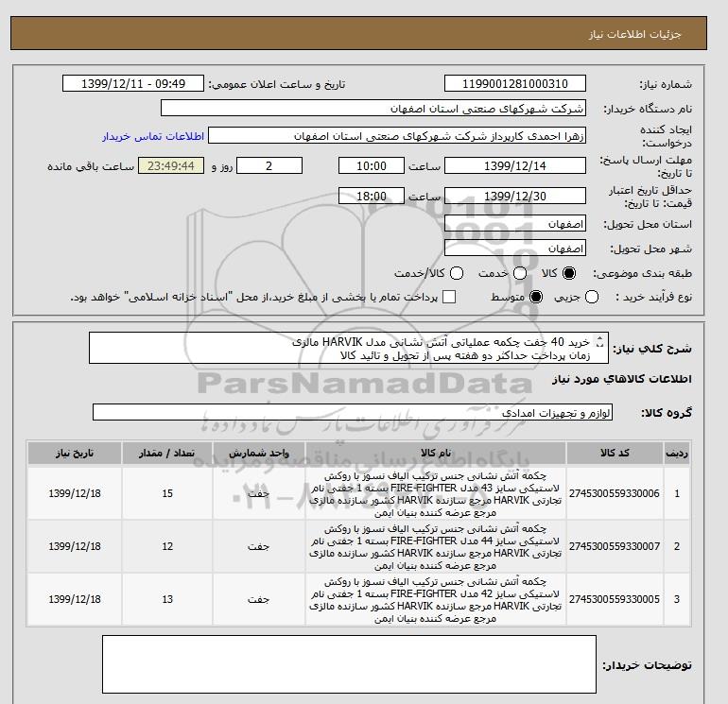This screenshot has height=704, width=728.
Task: Click the اطلاعات کالاهای مورد نیاز heading
Action: click(x=622, y=379)
